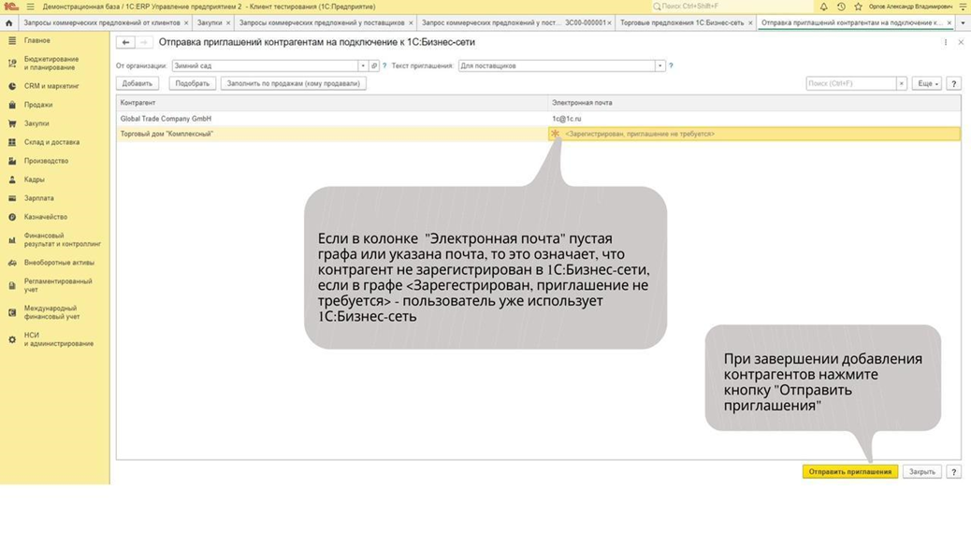Click Внеоборотные активы car icon
This screenshot has width=971, height=560.
click(12, 263)
